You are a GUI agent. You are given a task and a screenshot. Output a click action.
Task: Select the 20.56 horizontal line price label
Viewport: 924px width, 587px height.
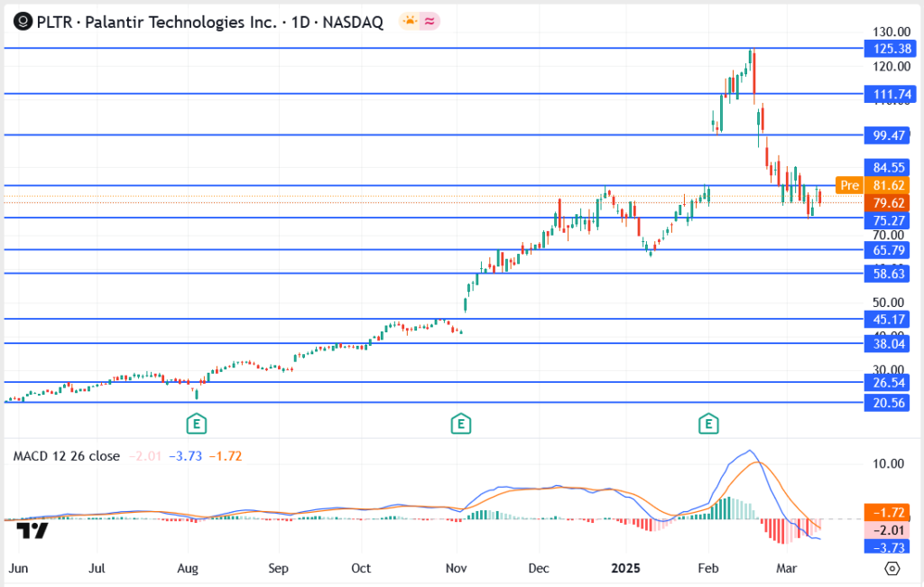[888, 403]
